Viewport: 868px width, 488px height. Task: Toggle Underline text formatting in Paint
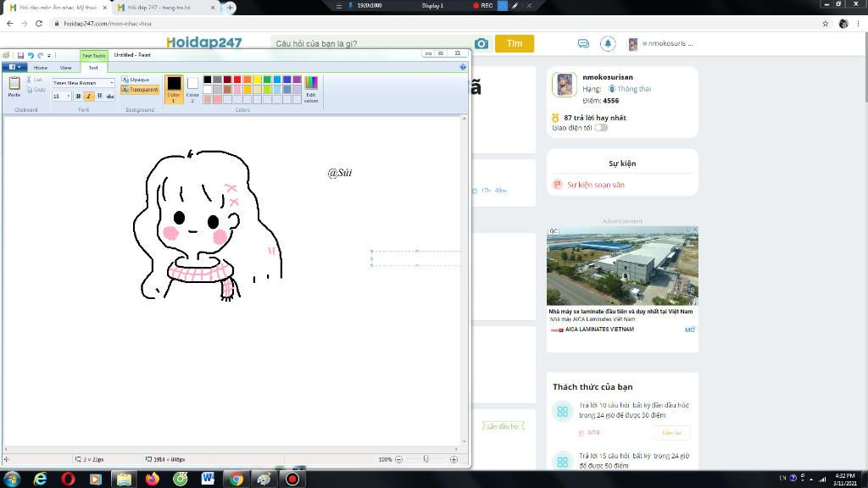[99, 97]
